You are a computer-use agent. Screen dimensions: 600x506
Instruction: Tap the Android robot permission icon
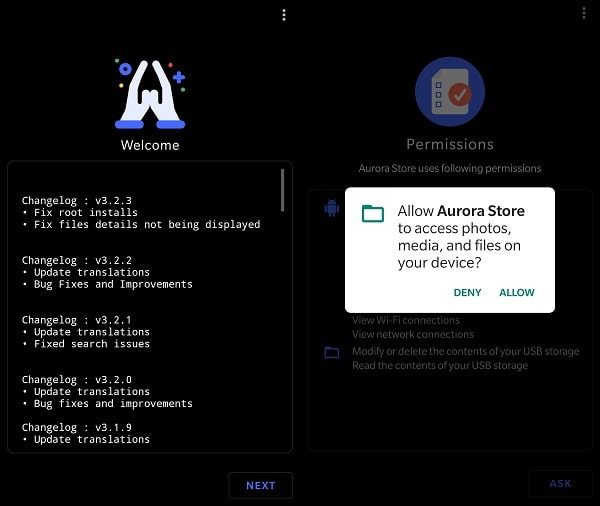click(331, 208)
